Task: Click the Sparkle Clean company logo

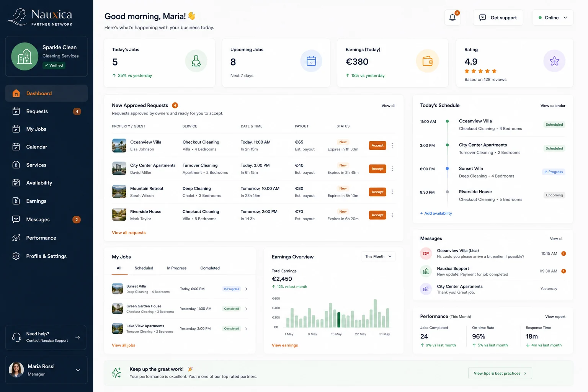Action: 25,57
